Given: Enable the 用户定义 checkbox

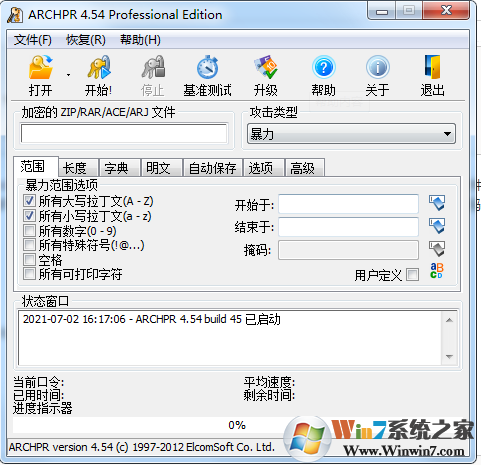Looking at the screenshot, I should click(413, 275).
